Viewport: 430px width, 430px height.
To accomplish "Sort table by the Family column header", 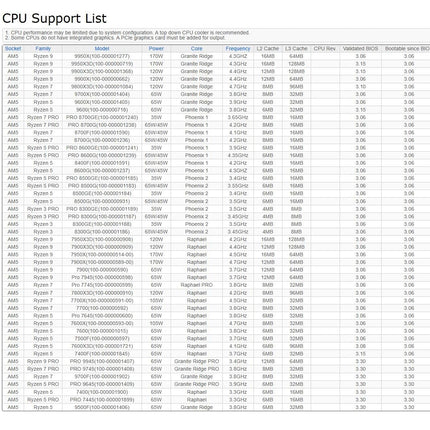I will pyautogui.click(x=43, y=49).
